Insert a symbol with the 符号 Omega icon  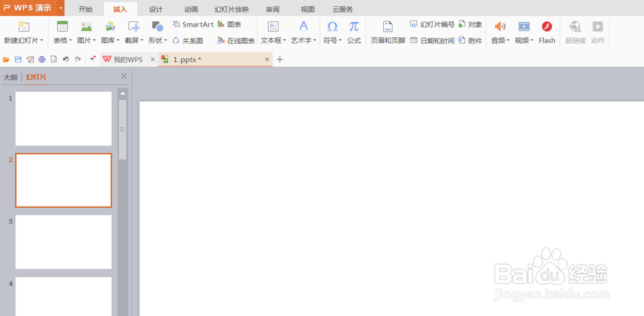[x=332, y=26]
